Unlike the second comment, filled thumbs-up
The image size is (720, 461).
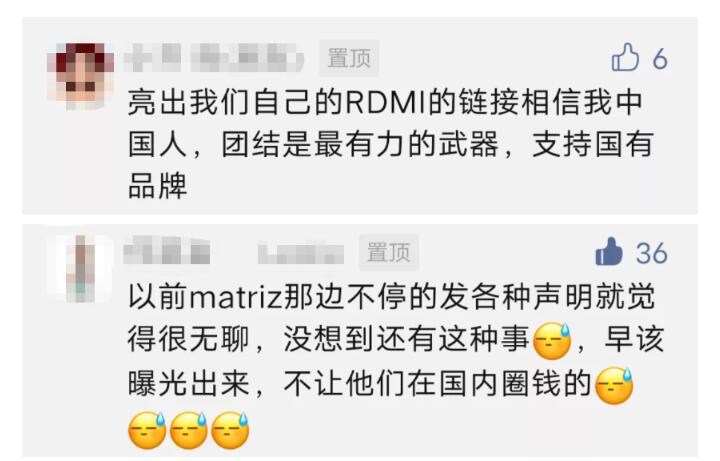coord(609,252)
